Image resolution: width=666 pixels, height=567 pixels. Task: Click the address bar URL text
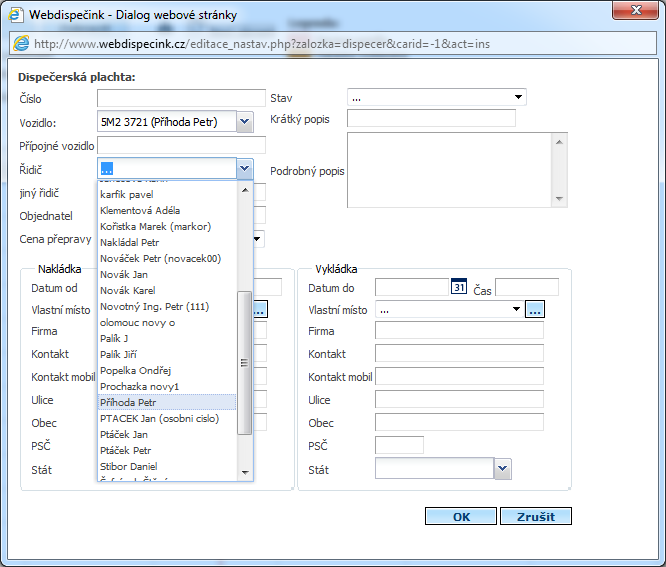point(262,44)
